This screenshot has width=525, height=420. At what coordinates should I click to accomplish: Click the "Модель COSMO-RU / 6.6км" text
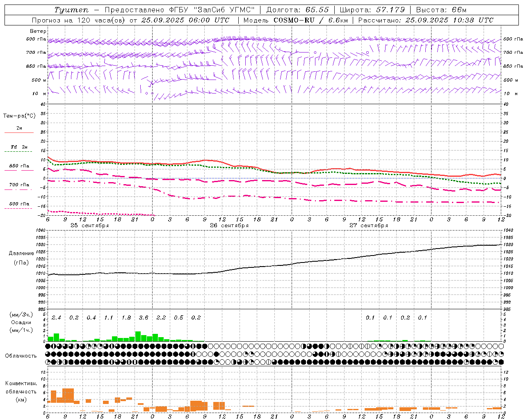[295, 20]
